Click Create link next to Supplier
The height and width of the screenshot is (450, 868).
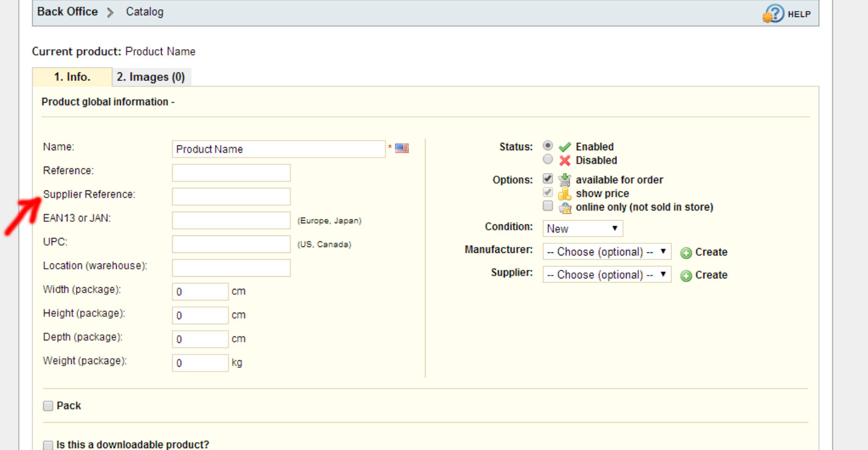(711, 275)
